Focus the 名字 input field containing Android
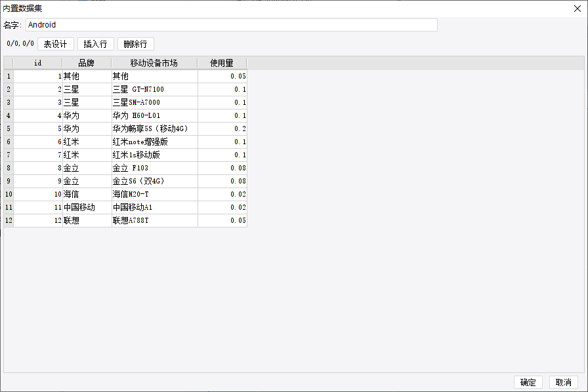This screenshot has height=392, width=588. [232, 25]
